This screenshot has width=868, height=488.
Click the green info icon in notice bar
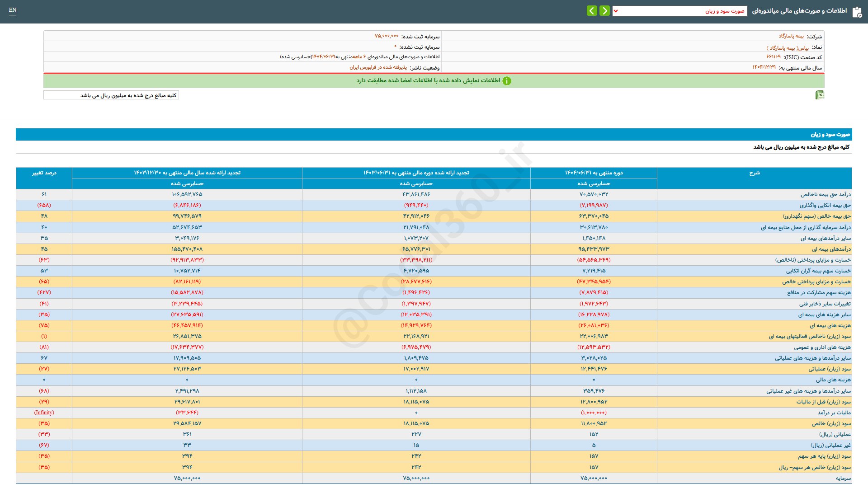pyautogui.click(x=507, y=81)
